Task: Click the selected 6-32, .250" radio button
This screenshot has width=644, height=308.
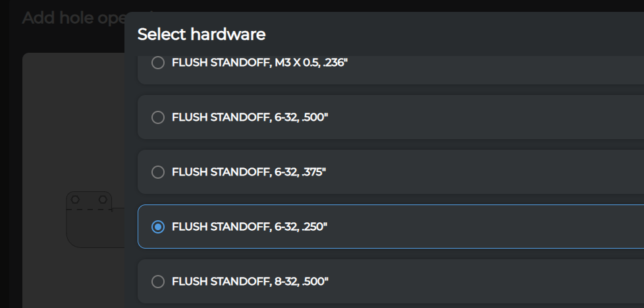Action: (158, 227)
